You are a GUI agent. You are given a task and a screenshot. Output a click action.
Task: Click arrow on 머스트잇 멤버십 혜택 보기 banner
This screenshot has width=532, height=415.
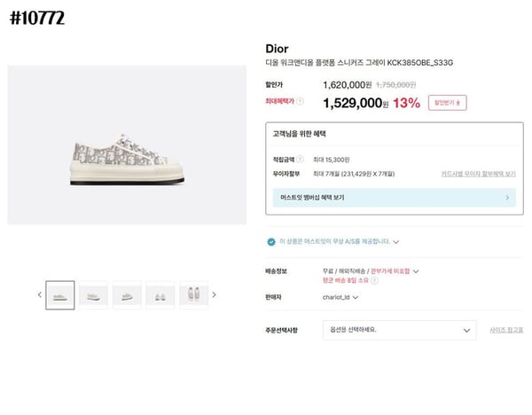506,198
